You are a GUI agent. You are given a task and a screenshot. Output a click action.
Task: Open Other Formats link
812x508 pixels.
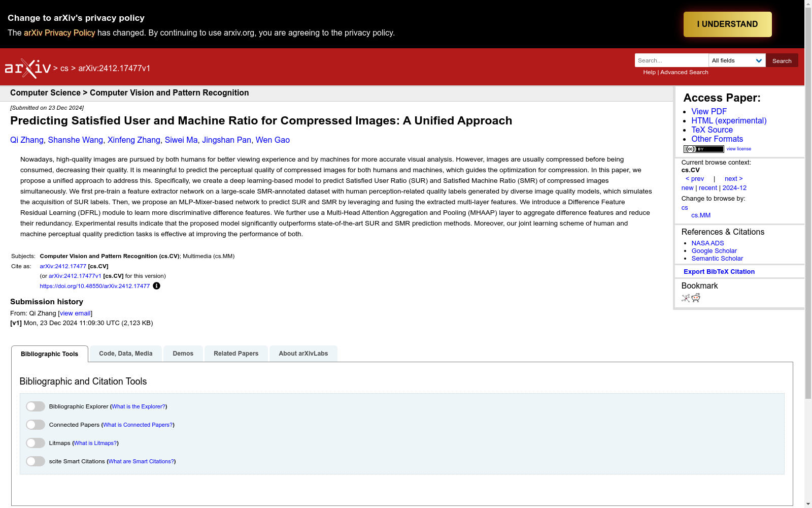coord(717,139)
